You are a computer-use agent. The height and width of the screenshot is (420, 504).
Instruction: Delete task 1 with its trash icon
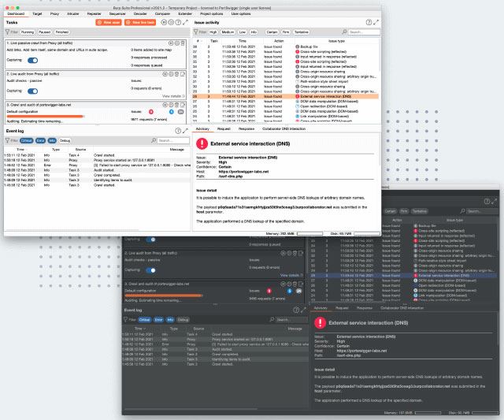coord(183,43)
